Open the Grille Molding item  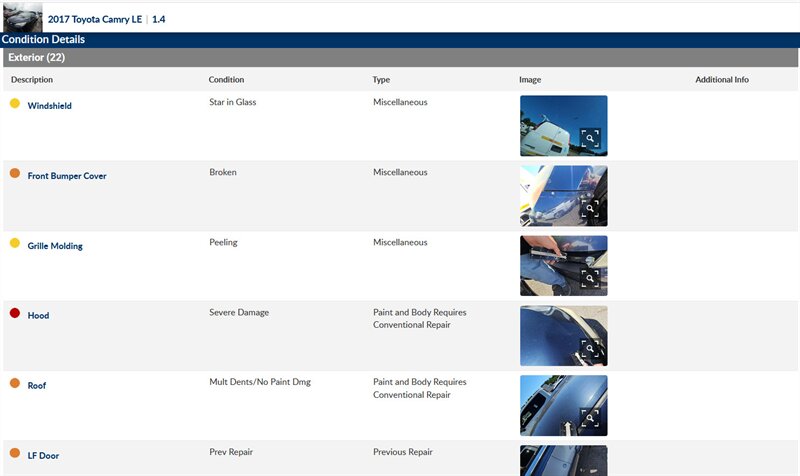[x=54, y=246]
